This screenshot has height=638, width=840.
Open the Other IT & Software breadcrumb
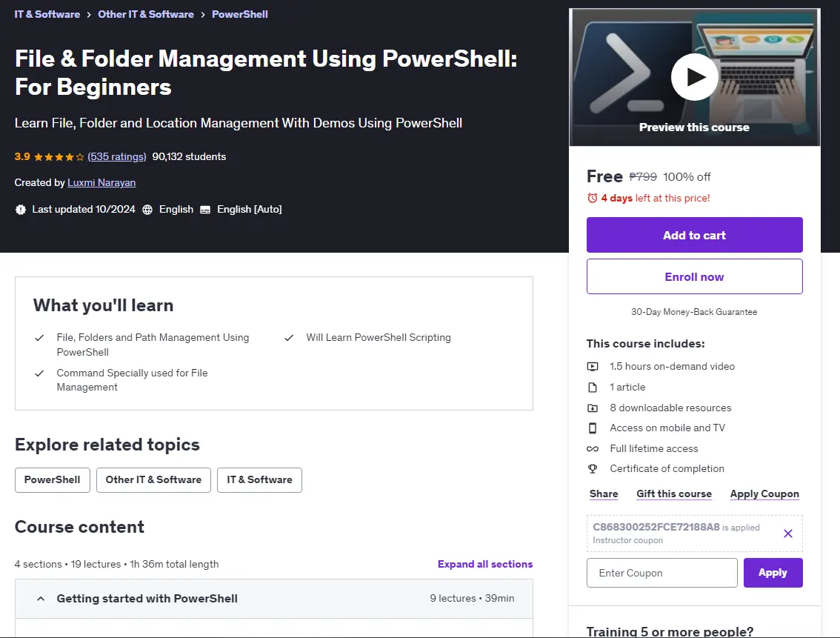(x=146, y=15)
